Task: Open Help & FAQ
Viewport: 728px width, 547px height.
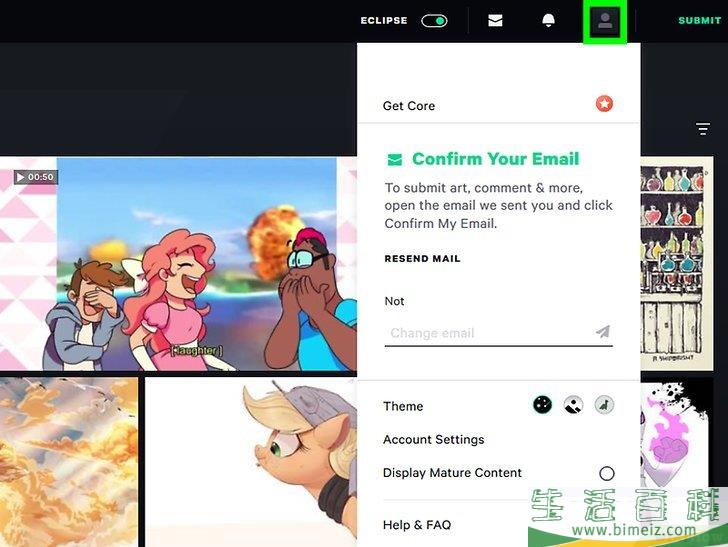Action: 417,525
